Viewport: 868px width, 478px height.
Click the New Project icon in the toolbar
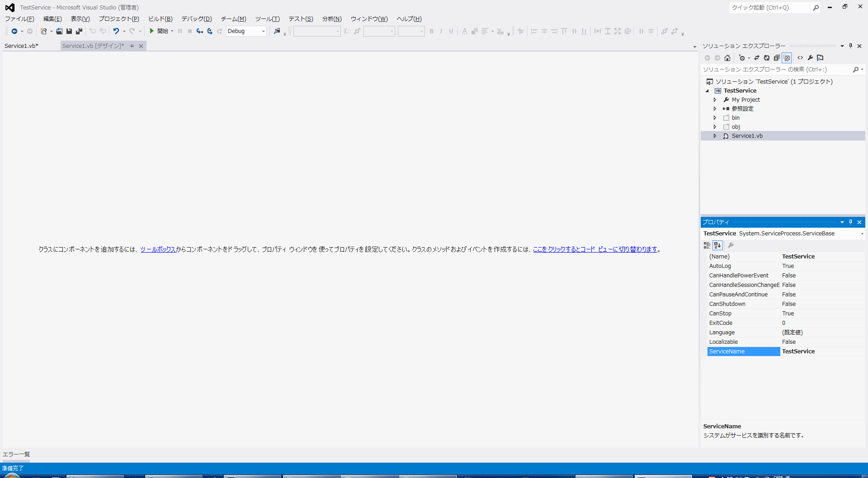(43, 31)
